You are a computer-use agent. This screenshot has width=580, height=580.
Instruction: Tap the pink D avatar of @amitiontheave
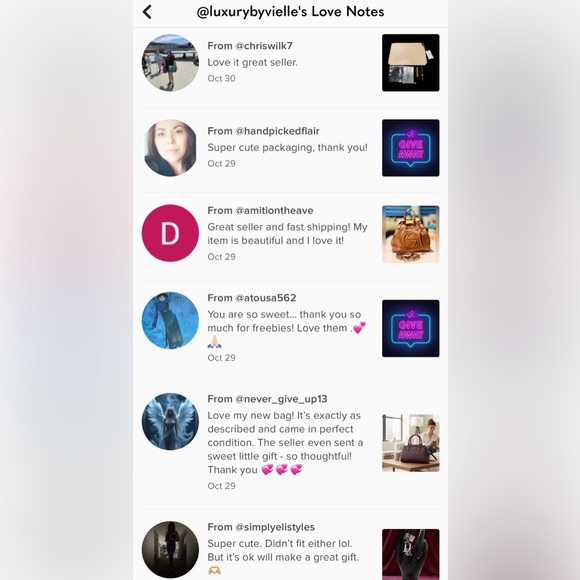(170, 233)
